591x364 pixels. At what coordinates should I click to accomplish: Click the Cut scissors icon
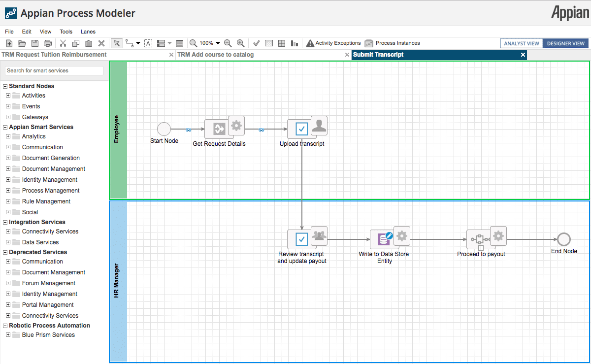click(x=63, y=43)
